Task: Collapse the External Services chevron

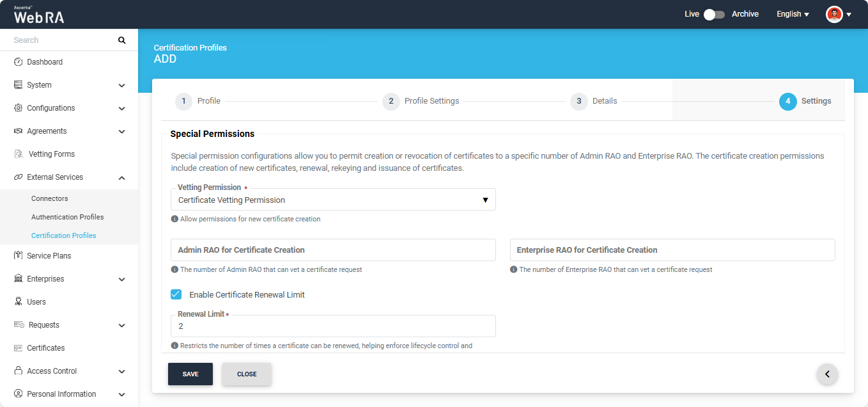Action: (122, 177)
